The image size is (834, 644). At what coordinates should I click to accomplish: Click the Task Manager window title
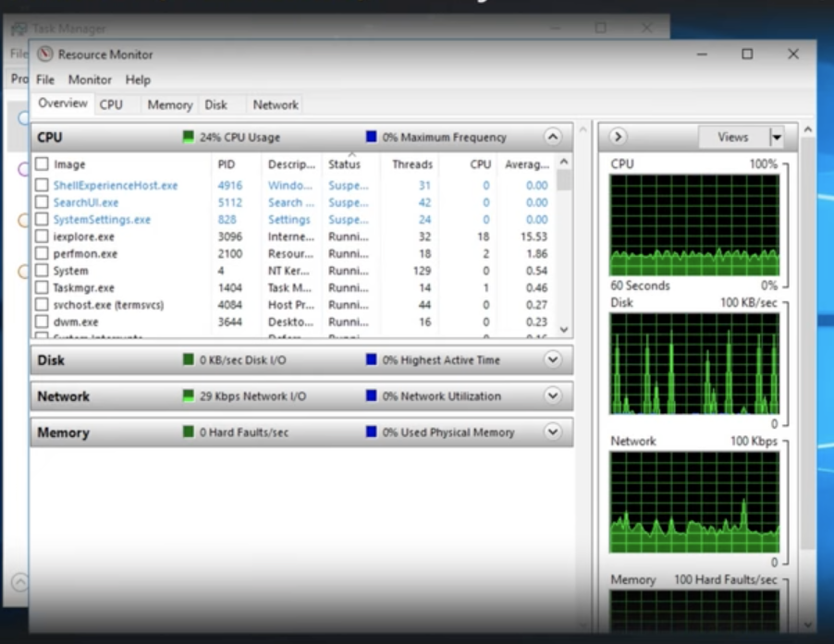point(68,28)
